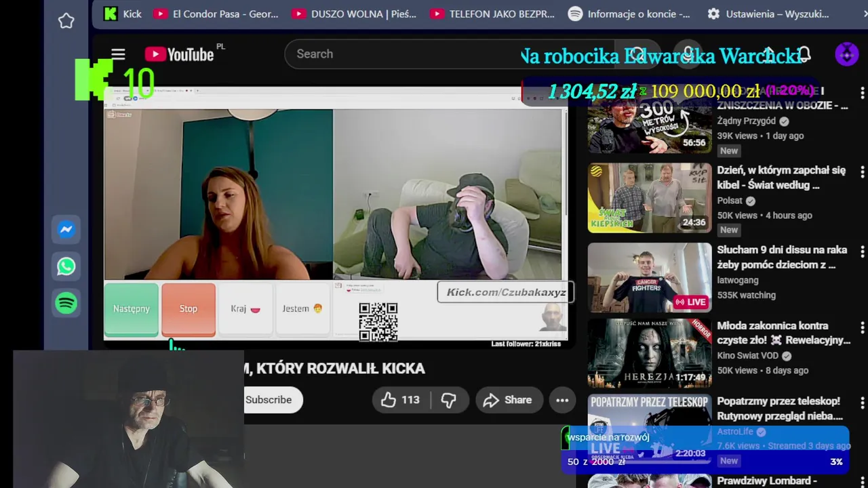Screen dimensions: 868x488
Task: Open Świat według Kiepskich thumbnail
Action: click(x=650, y=198)
